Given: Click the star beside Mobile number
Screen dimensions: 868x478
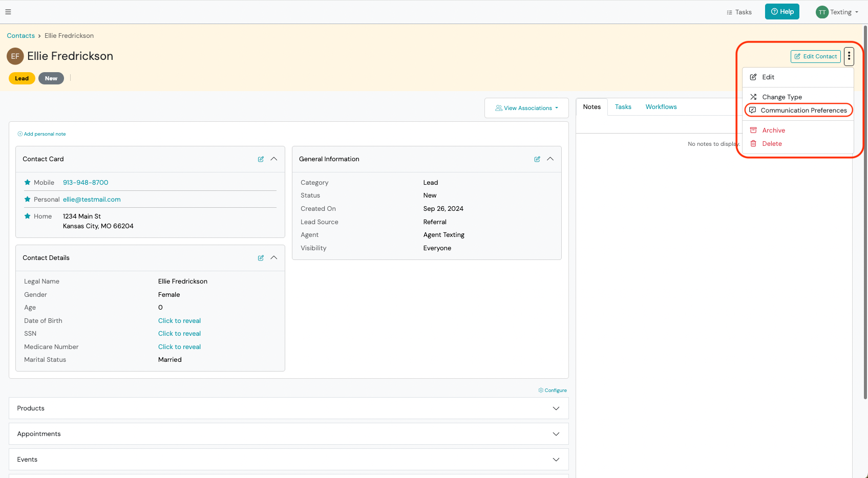Looking at the screenshot, I should (28, 182).
